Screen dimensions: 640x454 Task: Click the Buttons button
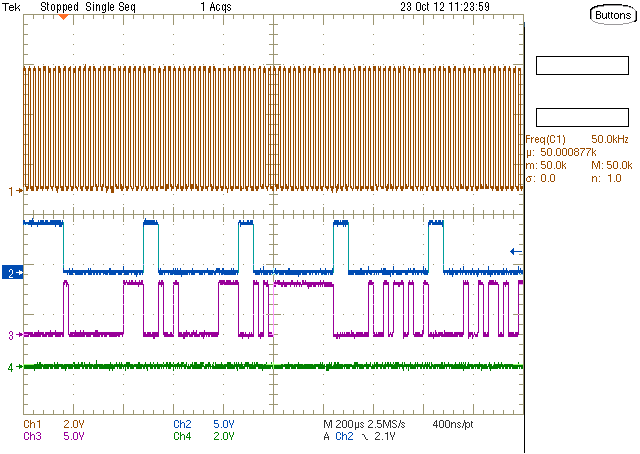click(613, 15)
